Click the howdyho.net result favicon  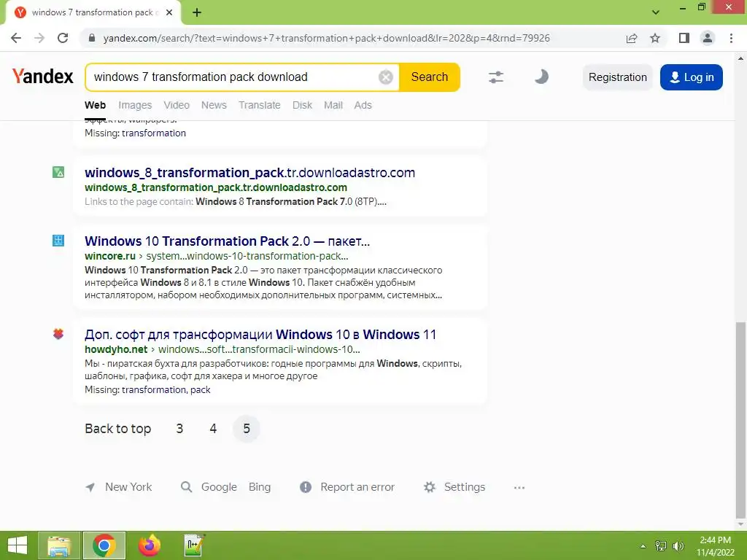pyautogui.click(x=58, y=334)
